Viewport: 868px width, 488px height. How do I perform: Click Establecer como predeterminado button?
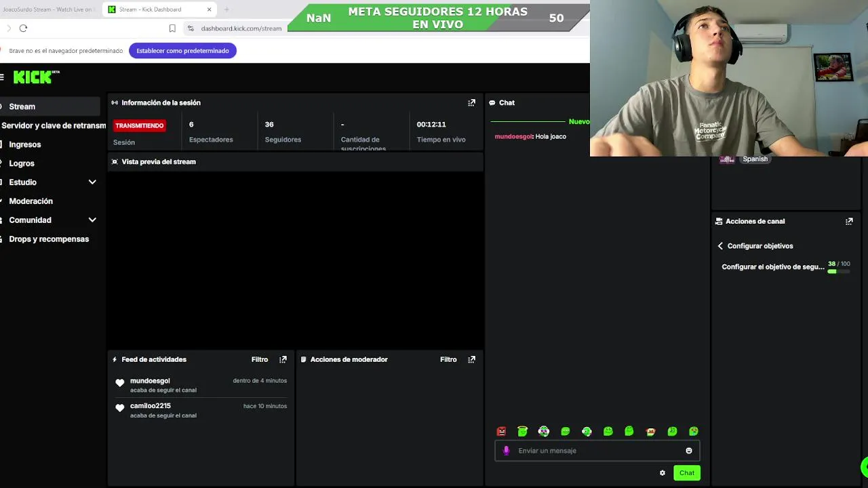coord(182,51)
